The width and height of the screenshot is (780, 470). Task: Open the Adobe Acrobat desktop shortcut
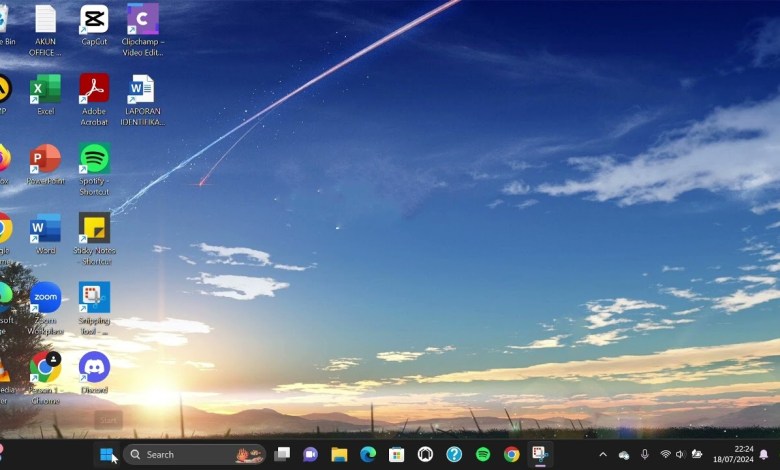94,99
